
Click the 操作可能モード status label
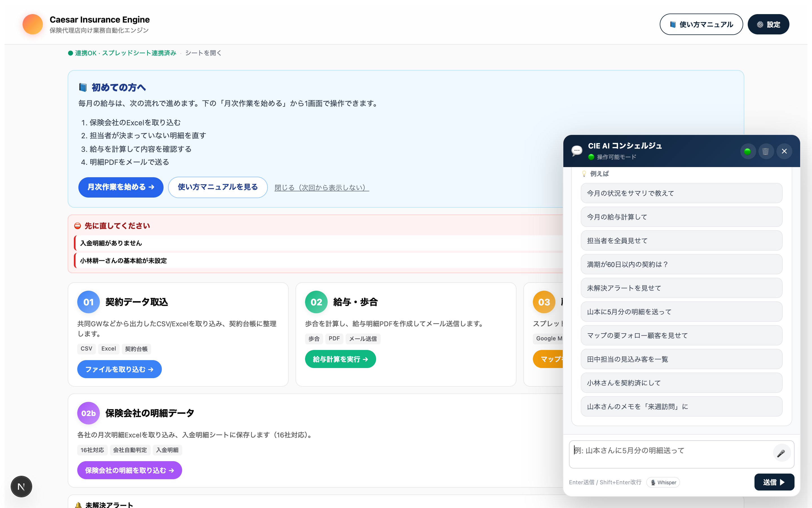[x=616, y=157]
